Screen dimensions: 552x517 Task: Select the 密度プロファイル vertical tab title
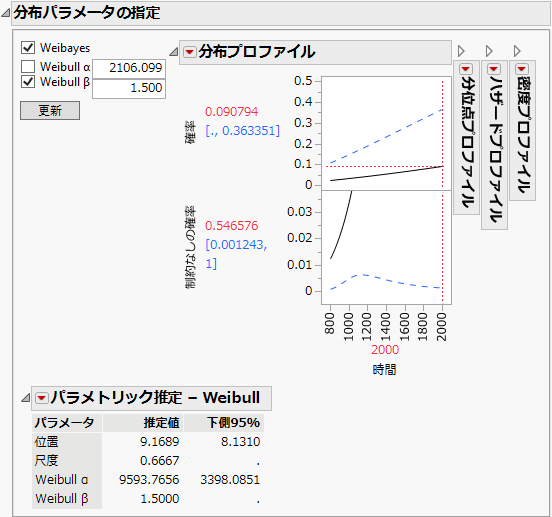coord(523,135)
